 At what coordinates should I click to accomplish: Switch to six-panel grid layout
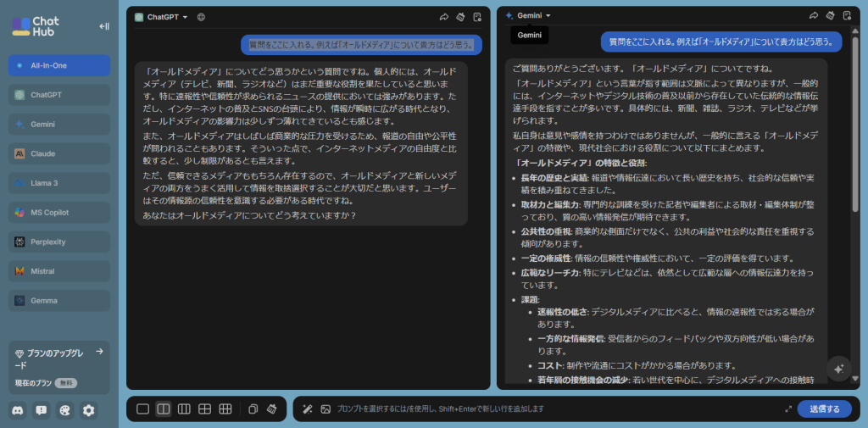tap(225, 409)
